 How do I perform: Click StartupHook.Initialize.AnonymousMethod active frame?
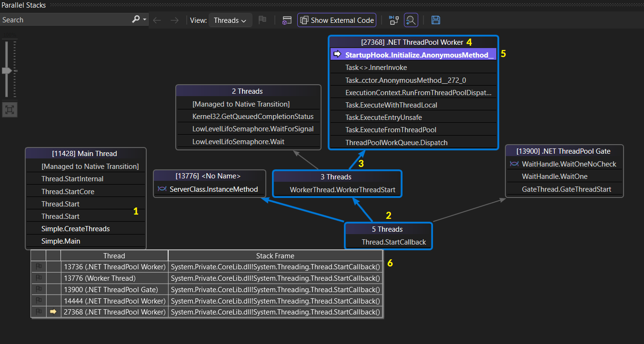coord(413,55)
